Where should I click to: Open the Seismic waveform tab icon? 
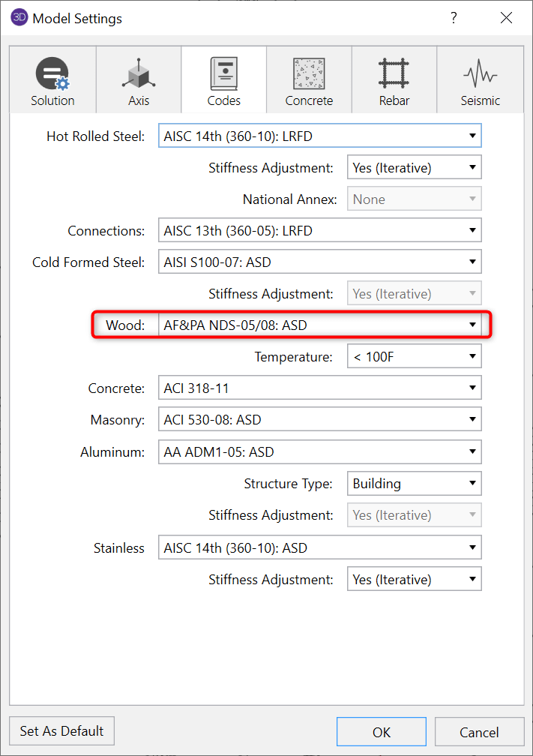click(x=481, y=75)
